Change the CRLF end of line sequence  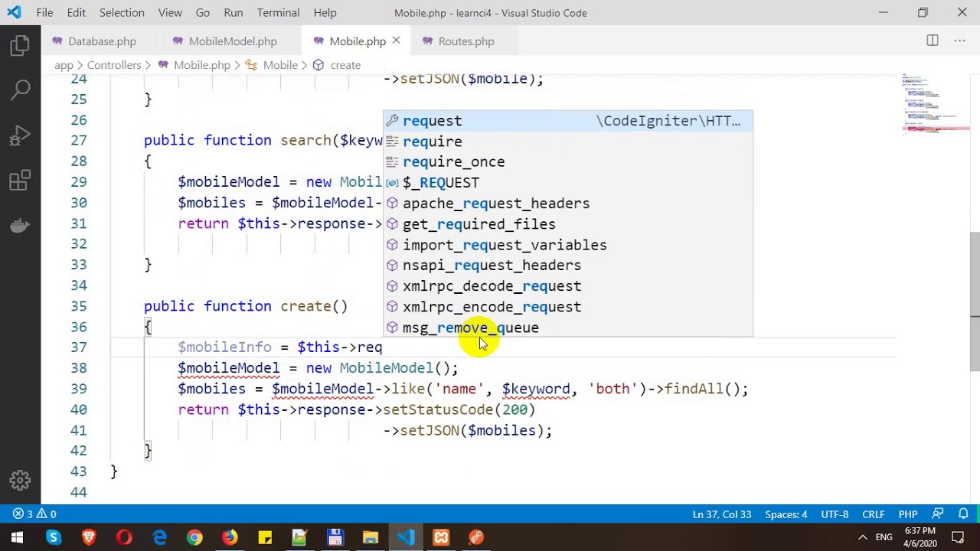[874, 514]
